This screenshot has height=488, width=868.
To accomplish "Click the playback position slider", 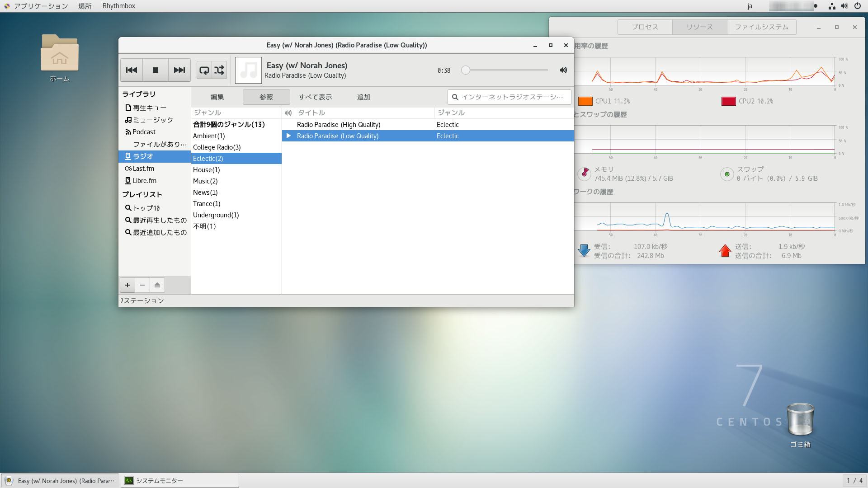I will click(x=505, y=70).
